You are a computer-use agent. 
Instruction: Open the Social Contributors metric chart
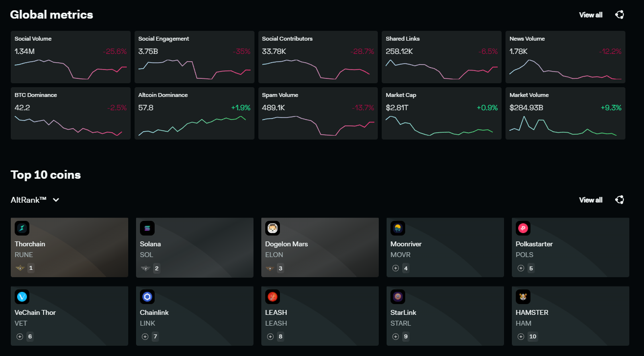pyautogui.click(x=318, y=57)
